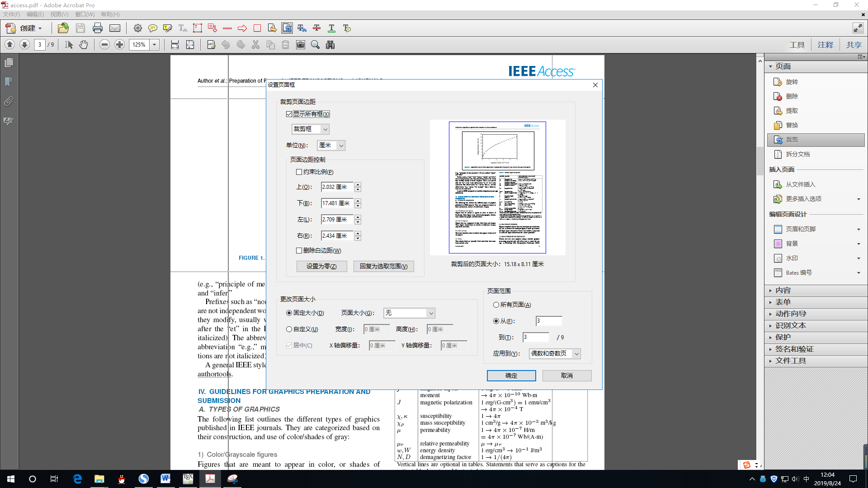Open the snapshot camera tool

pos(301,44)
